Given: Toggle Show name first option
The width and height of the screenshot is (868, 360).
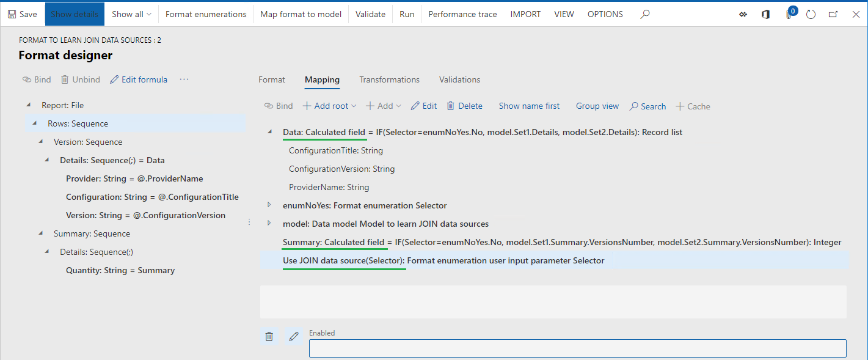Looking at the screenshot, I should point(529,106).
